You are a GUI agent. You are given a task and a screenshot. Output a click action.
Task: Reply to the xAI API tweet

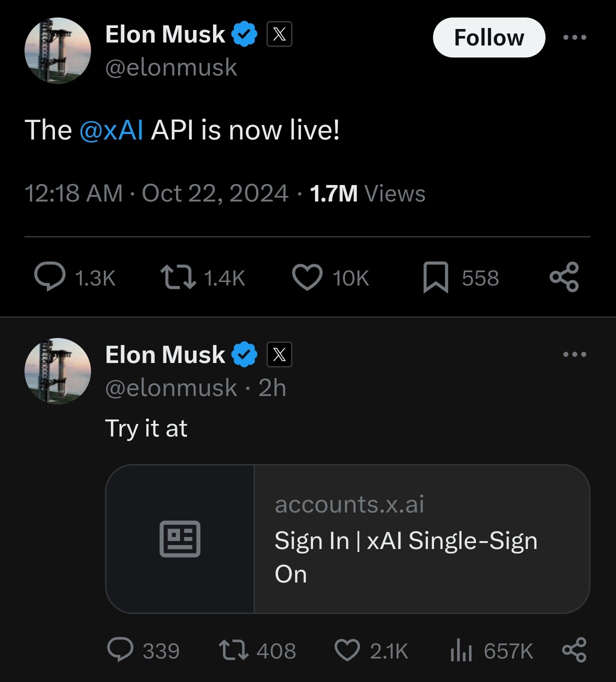pos(49,276)
